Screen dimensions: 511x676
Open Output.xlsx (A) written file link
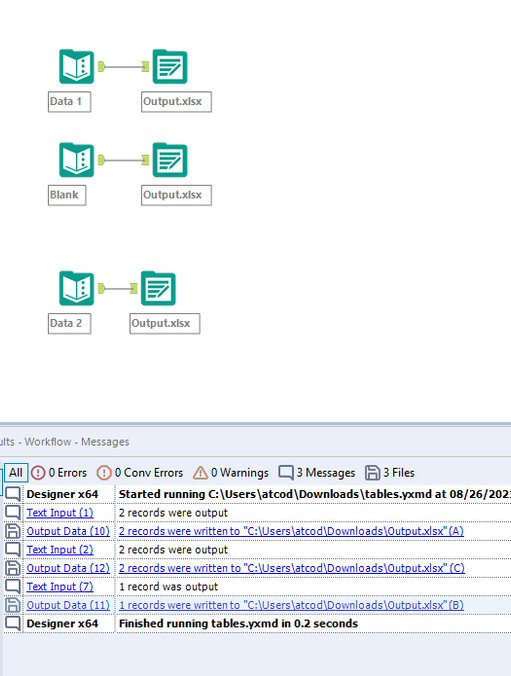[x=292, y=531]
